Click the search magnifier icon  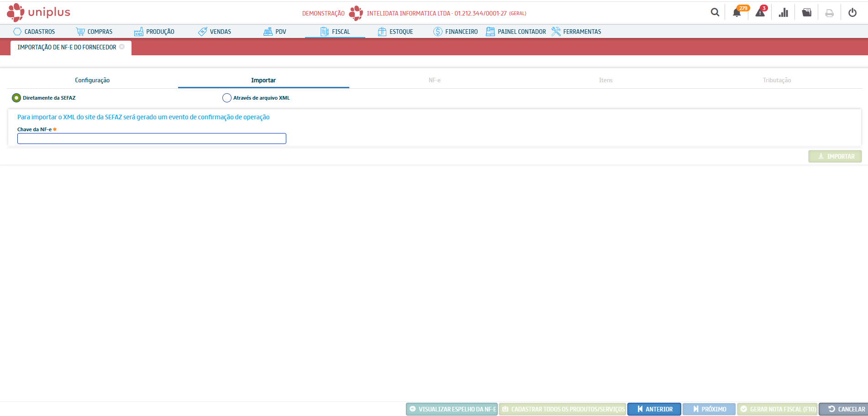coord(715,13)
